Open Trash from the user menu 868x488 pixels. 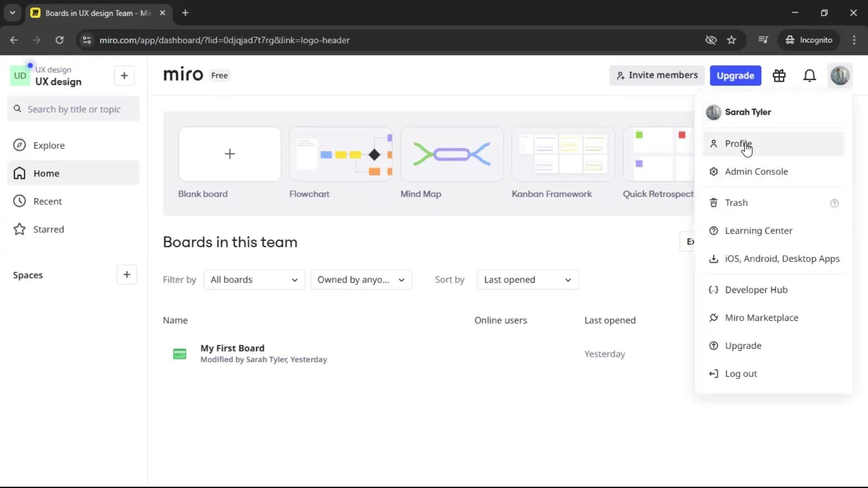coord(773,203)
